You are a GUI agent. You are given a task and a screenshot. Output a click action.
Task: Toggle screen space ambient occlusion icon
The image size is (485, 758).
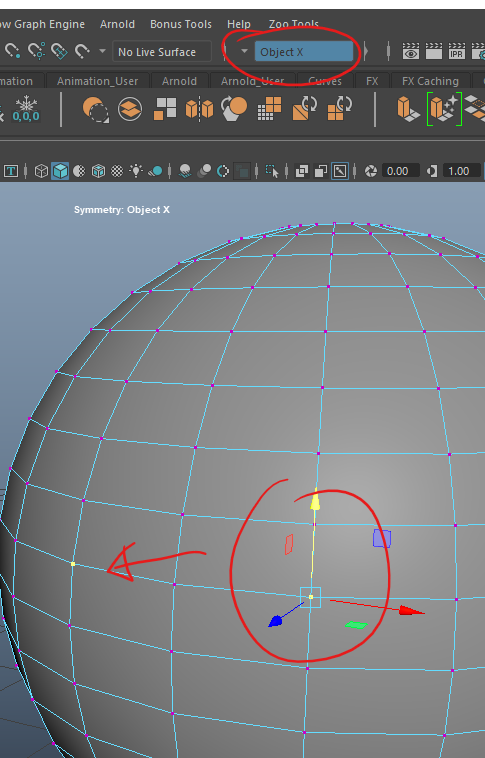(185, 171)
